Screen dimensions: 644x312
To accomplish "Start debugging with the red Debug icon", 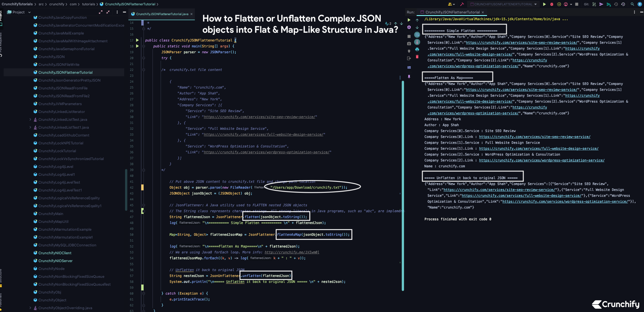I will pos(552,4).
